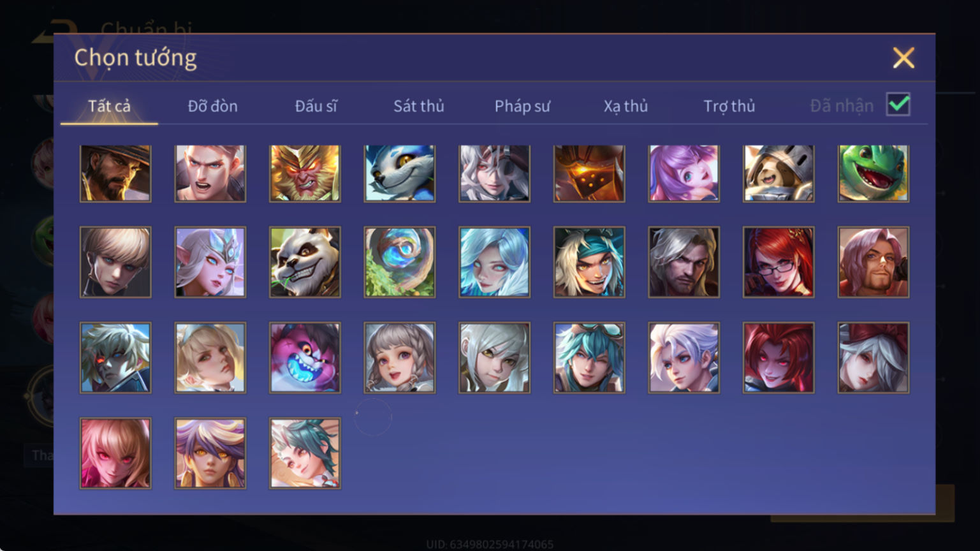Select the purple-haired girl hero portrait
This screenshot has height=551, width=980.
coord(684,173)
